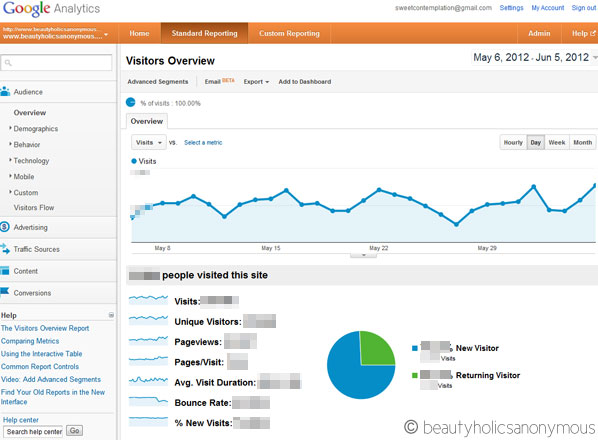Switch chart to Day view
The height and width of the screenshot is (440, 598).
pos(535,142)
